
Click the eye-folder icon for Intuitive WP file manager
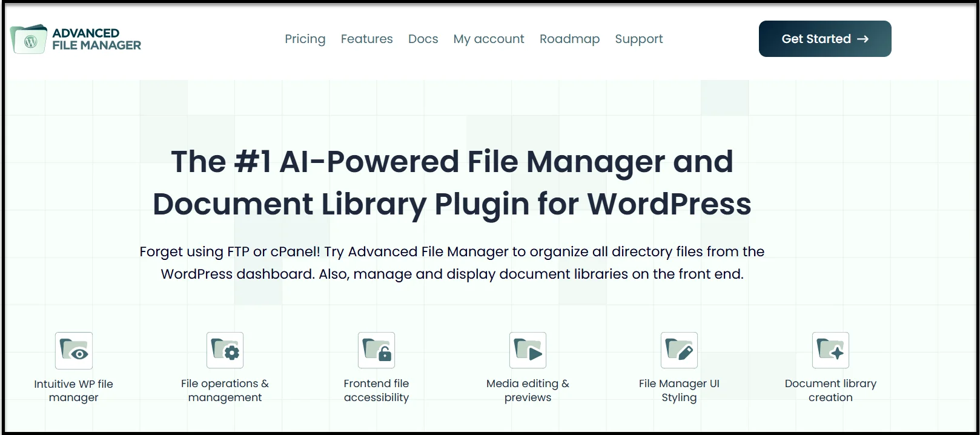(x=74, y=350)
